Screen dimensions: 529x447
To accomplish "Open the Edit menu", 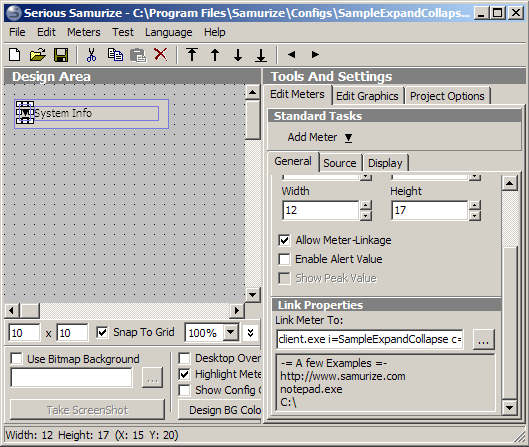I will [x=46, y=32].
